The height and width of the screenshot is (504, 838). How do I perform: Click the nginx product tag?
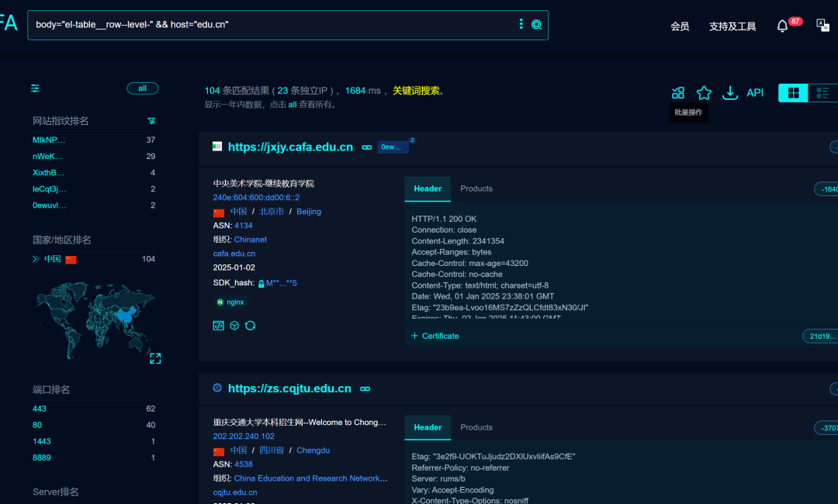(x=230, y=302)
